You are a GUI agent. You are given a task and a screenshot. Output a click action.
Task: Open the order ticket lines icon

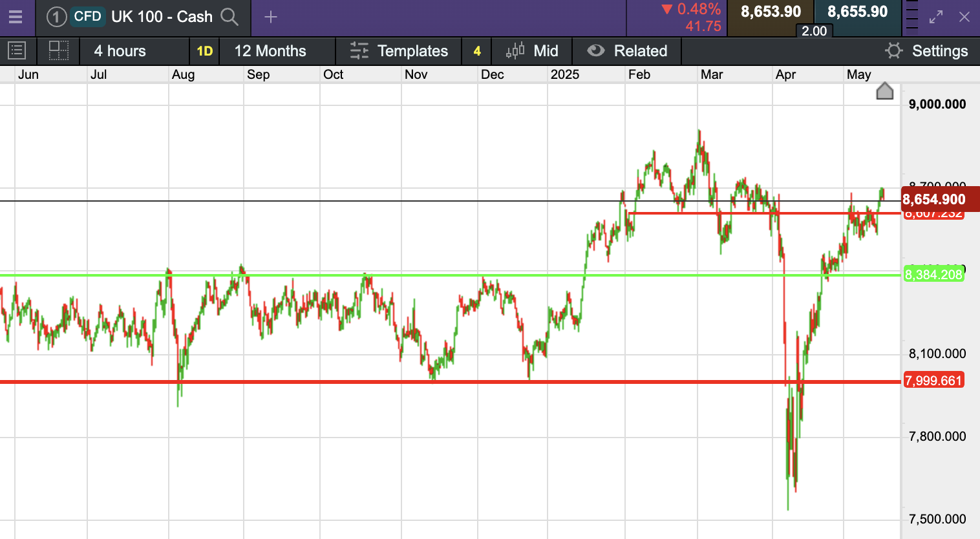click(911, 16)
